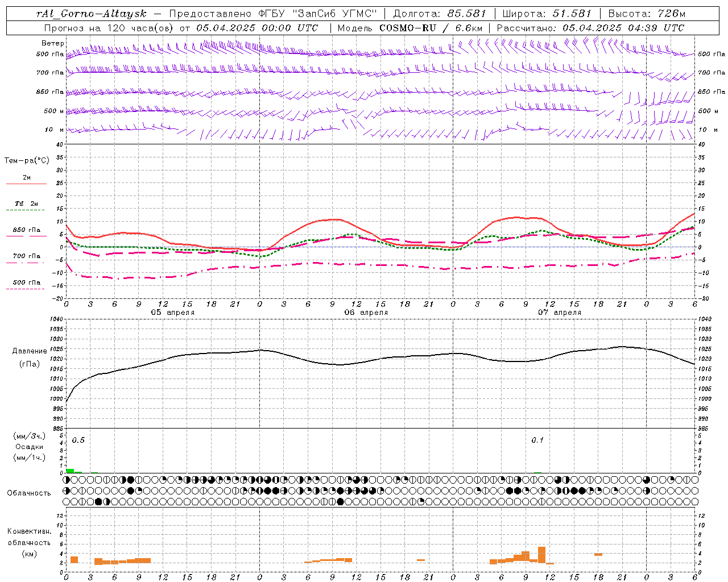Click the Осадки label
This screenshot has height=582, width=728.
(x=30, y=447)
